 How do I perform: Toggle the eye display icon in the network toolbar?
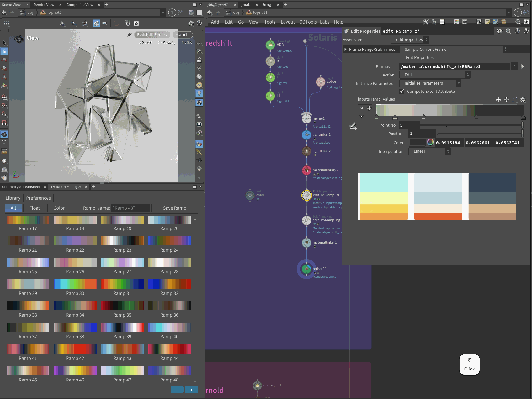pyautogui.click(x=526, y=22)
